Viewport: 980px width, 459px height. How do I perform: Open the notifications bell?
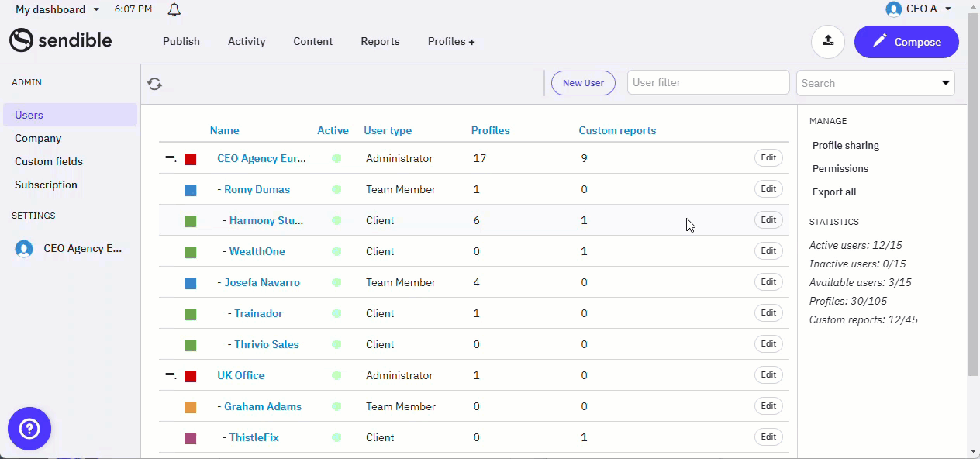click(x=174, y=9)
